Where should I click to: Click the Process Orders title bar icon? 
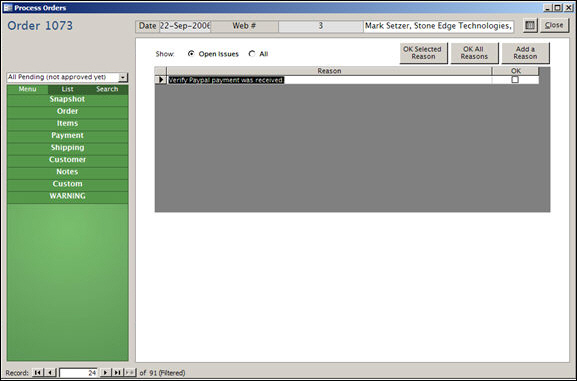(x=8, y=8)
